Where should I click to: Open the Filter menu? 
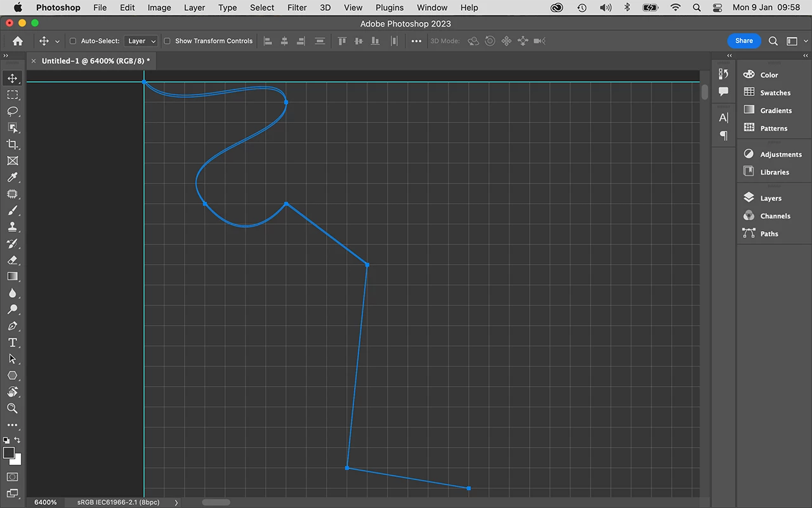pyautogui.click(x=297, y=8)
